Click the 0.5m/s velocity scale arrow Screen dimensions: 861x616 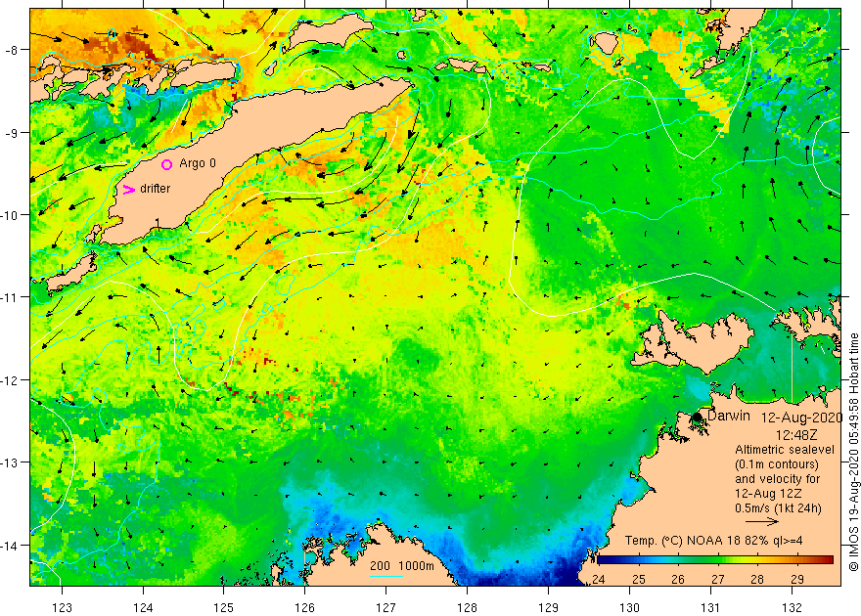point(762,521)
